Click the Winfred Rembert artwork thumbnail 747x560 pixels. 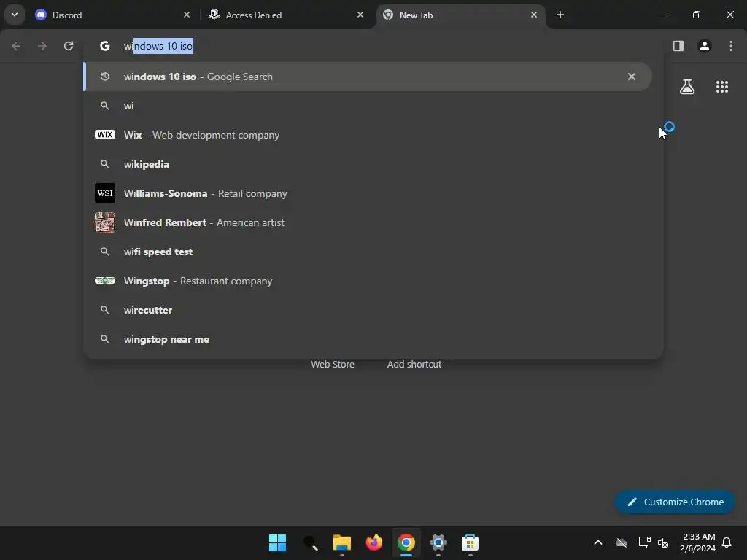point(105,222)
